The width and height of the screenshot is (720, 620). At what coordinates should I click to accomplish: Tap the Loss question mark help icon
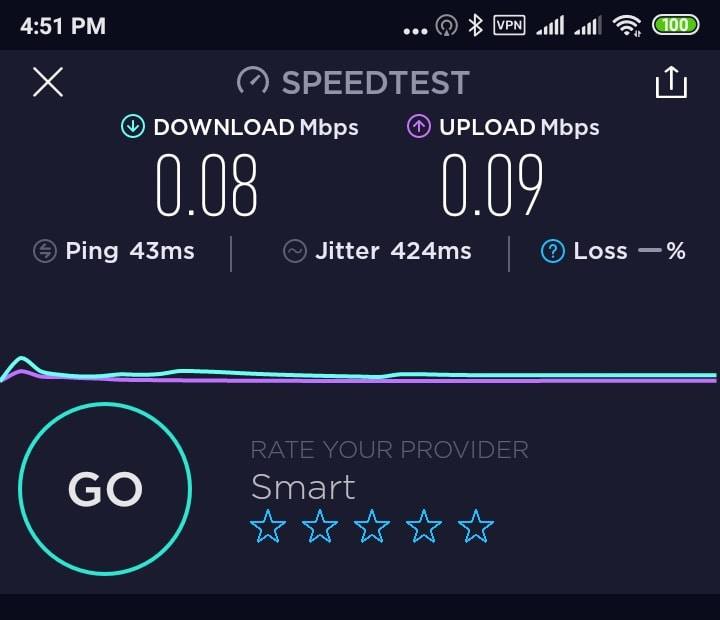pyautogui.click(x=552, y=251)
